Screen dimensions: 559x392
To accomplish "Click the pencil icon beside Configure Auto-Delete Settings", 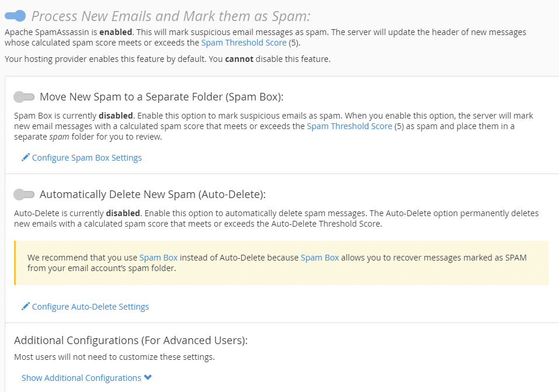I will click(x=25, y=306).
